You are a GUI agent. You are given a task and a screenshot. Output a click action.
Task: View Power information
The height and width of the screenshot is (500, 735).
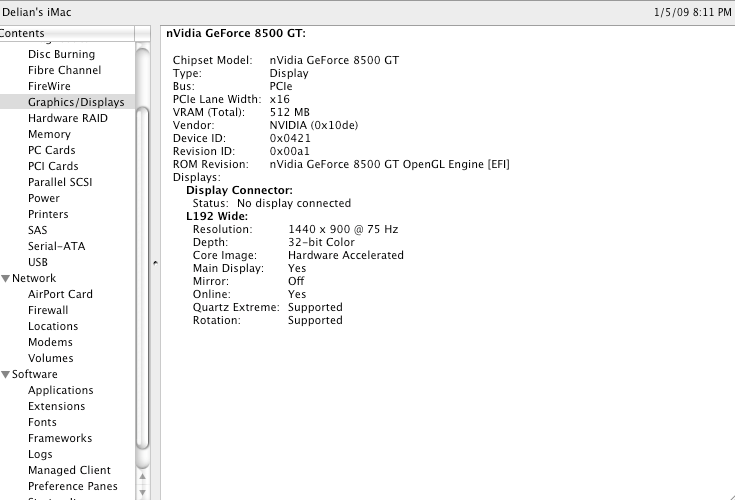tap(44, 198)
